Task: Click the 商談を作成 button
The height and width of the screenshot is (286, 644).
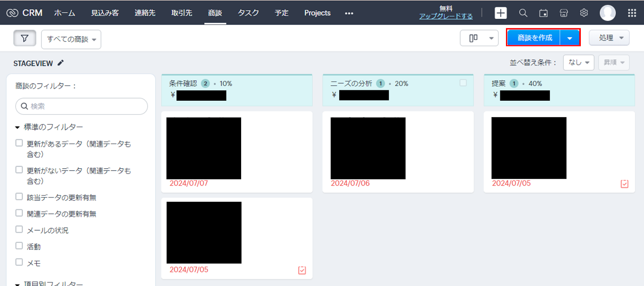Action: (x=535, y=38)
